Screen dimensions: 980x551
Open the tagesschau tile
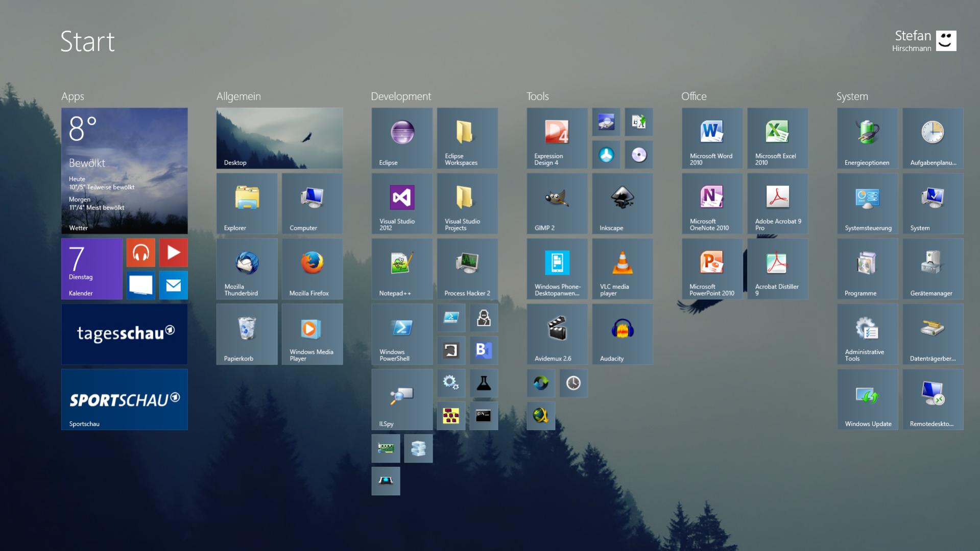pyautogui.click(x=124, y=334)
